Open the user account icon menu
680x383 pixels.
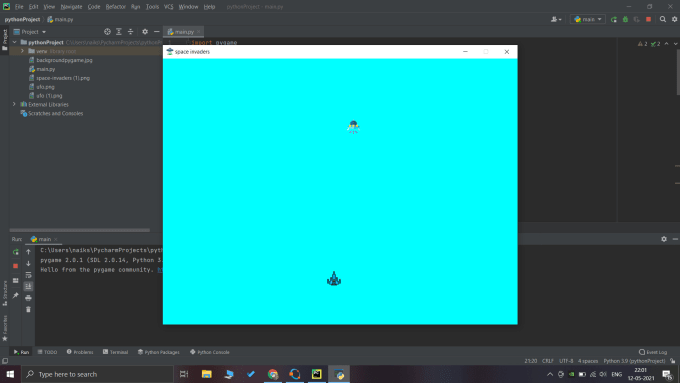pyautogui.click(x=556, y=20)
